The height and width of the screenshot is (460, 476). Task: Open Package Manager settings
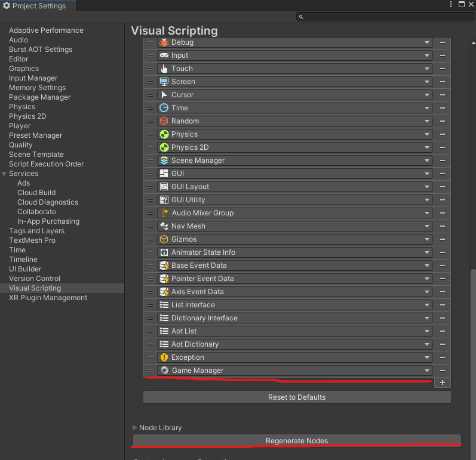(40, 97)
